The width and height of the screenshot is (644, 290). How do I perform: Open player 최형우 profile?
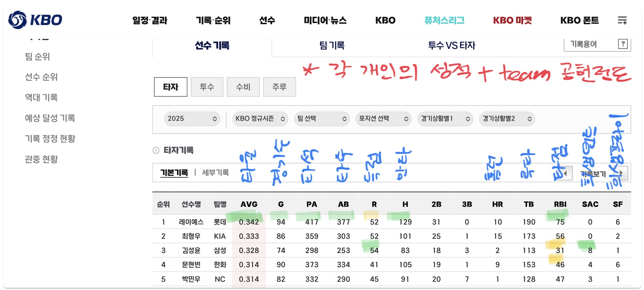(x=191, y=236)
